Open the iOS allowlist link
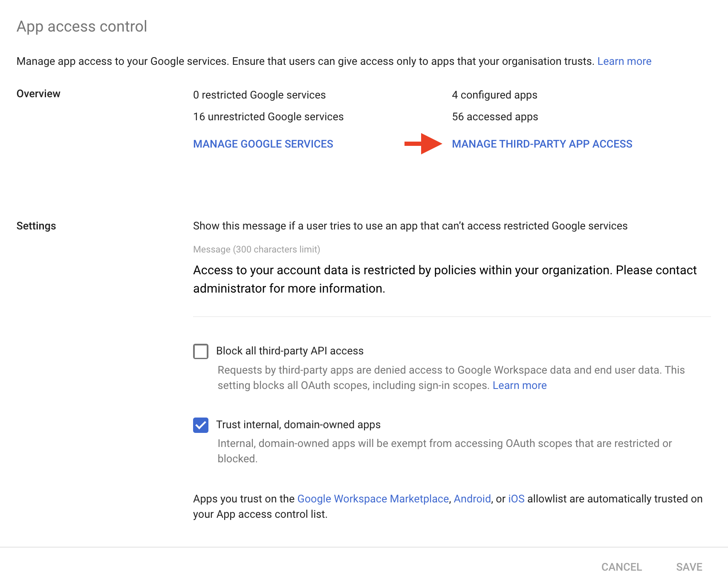728x586 pixels. point(516,499)
